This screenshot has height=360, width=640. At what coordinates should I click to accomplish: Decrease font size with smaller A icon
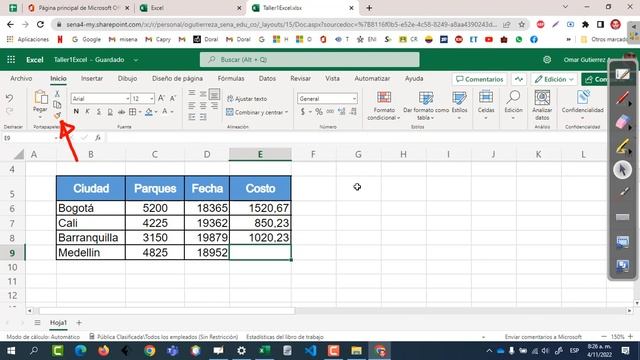click(173, 98)
